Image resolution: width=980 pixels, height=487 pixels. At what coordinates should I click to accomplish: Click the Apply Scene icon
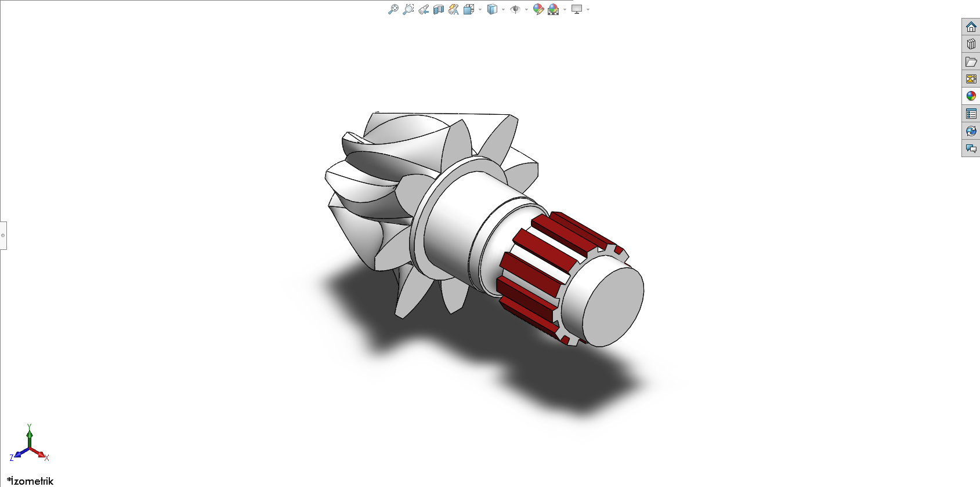[x=554, y=9]
